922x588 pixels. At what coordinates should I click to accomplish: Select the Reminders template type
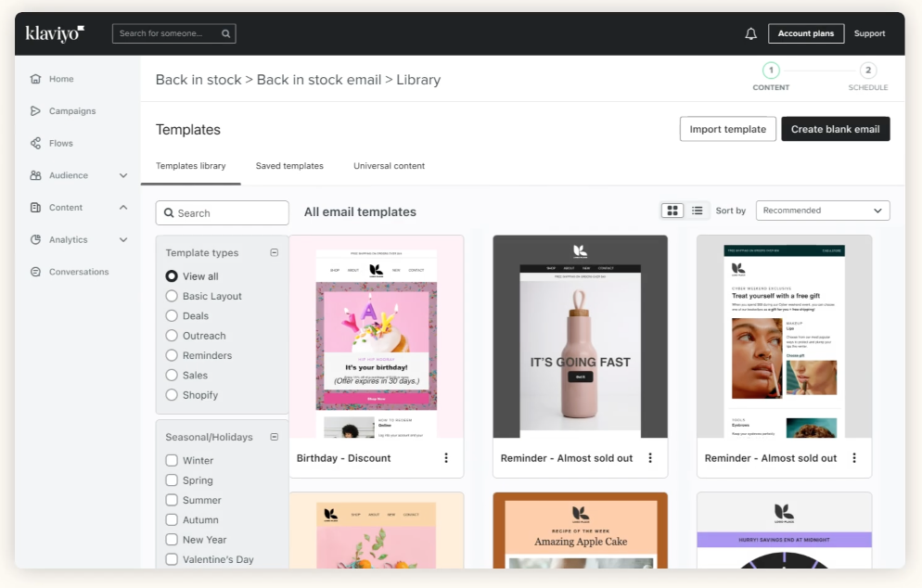[172, 355]
